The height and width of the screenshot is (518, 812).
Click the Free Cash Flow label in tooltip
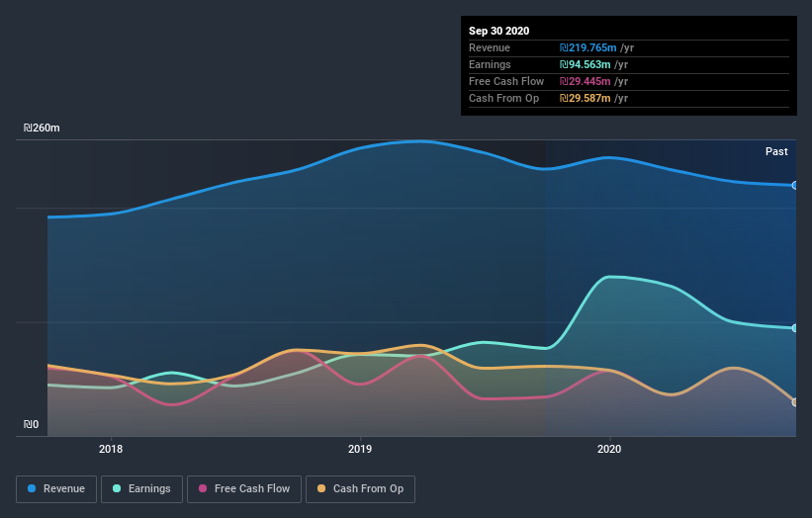506,81
